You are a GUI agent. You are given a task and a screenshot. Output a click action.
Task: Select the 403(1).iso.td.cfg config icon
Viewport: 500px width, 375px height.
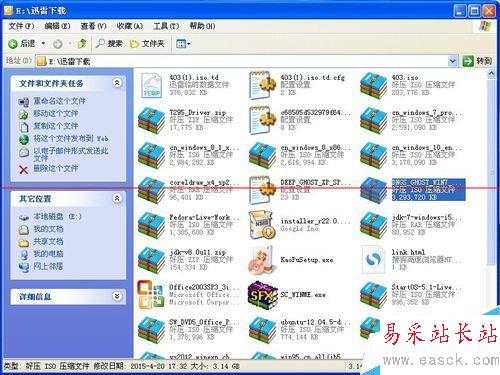click(263, 85)
